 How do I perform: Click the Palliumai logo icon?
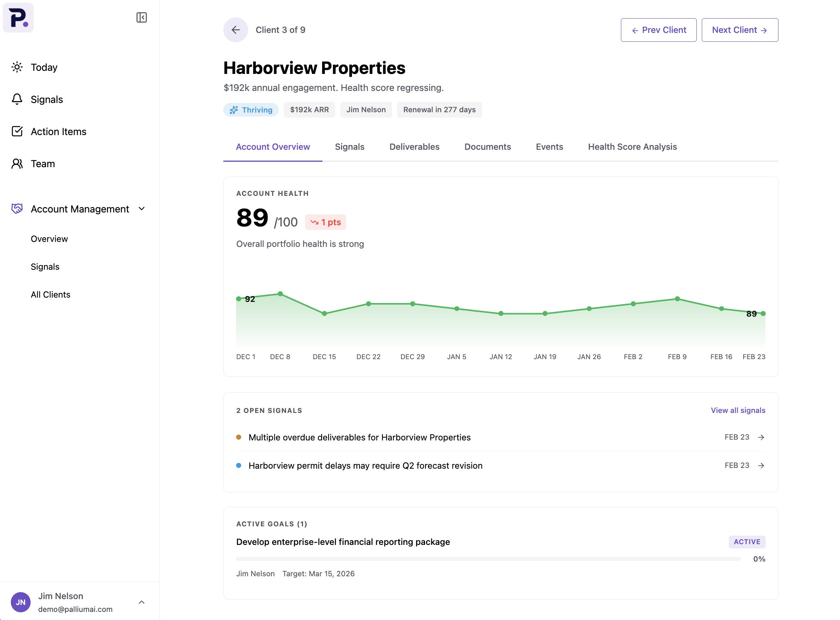click(18, 18)
